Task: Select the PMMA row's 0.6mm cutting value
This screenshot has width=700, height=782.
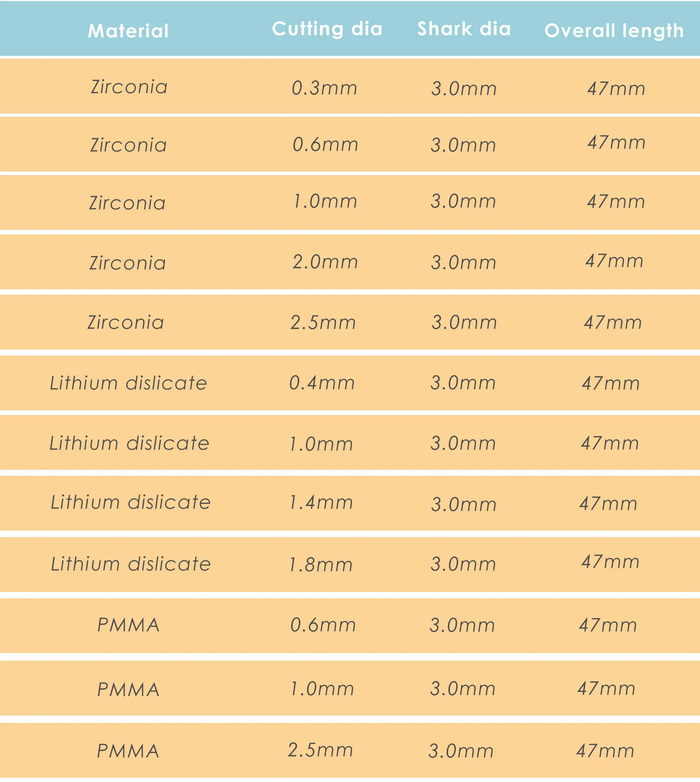Action: (323, 625)
